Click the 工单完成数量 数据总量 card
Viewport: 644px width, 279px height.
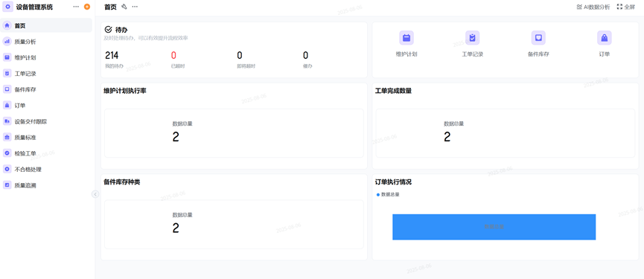click(506, 133)
